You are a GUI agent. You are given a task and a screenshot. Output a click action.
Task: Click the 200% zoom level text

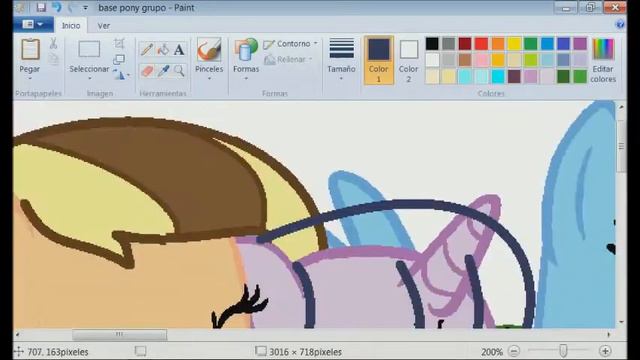[x=492, y=351]
